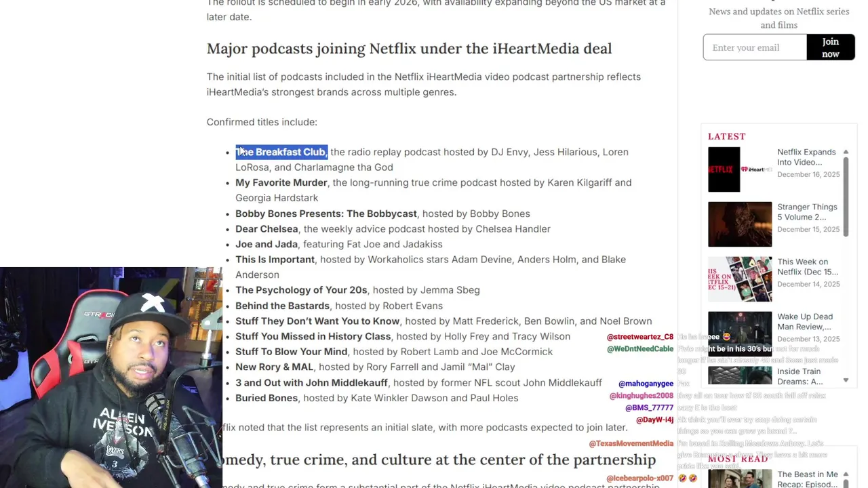Click chat username @kinghughes2008
Viewport: 868px width, 488px height.
click(x=642, y=396)
